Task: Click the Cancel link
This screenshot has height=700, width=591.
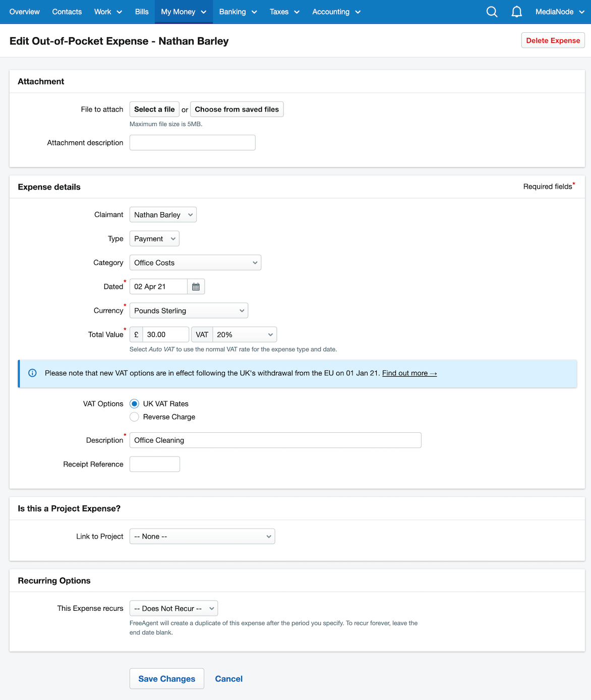Action: 228,679
